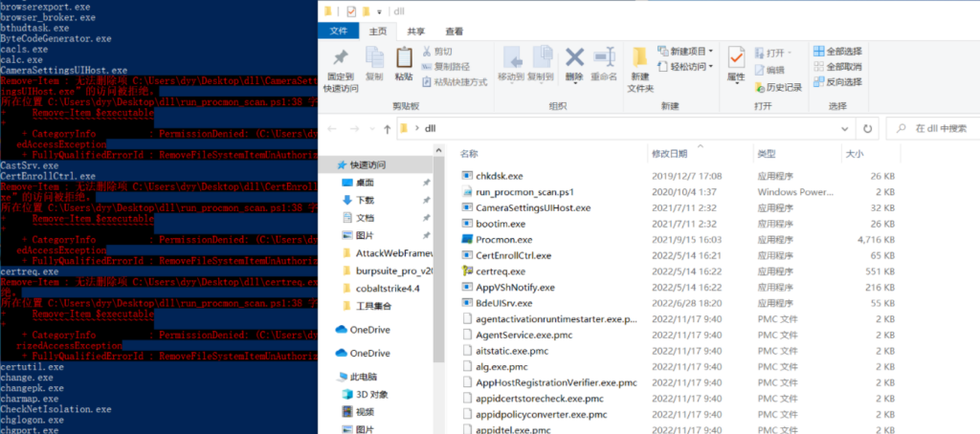Open the 文件 (File) ribbon tab
The height and width of the screenshot is (434, 980).
click(339, 31)
